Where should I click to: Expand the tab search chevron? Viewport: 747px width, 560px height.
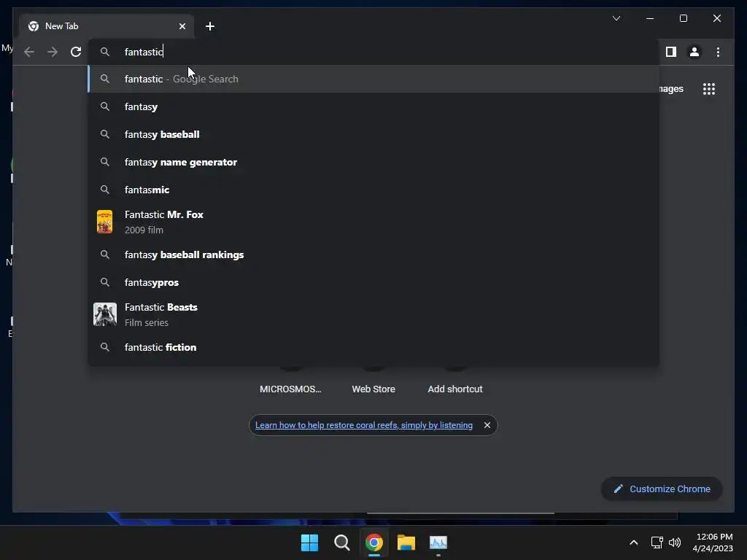[616, 18]
